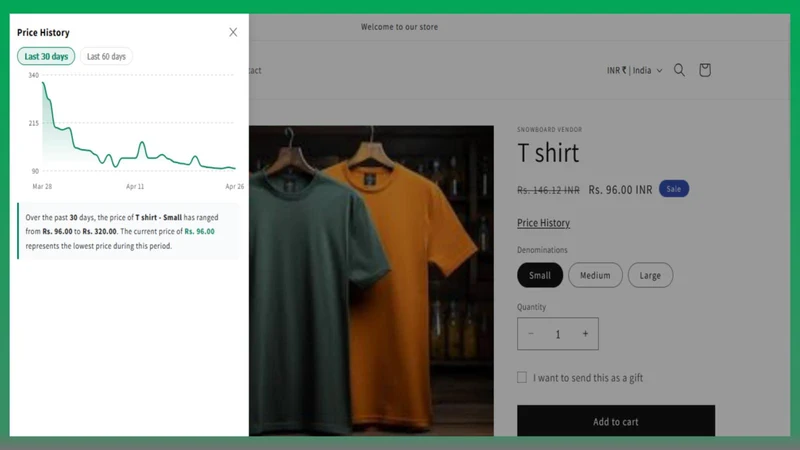Increase quantity with plus button

coord(585,334)
